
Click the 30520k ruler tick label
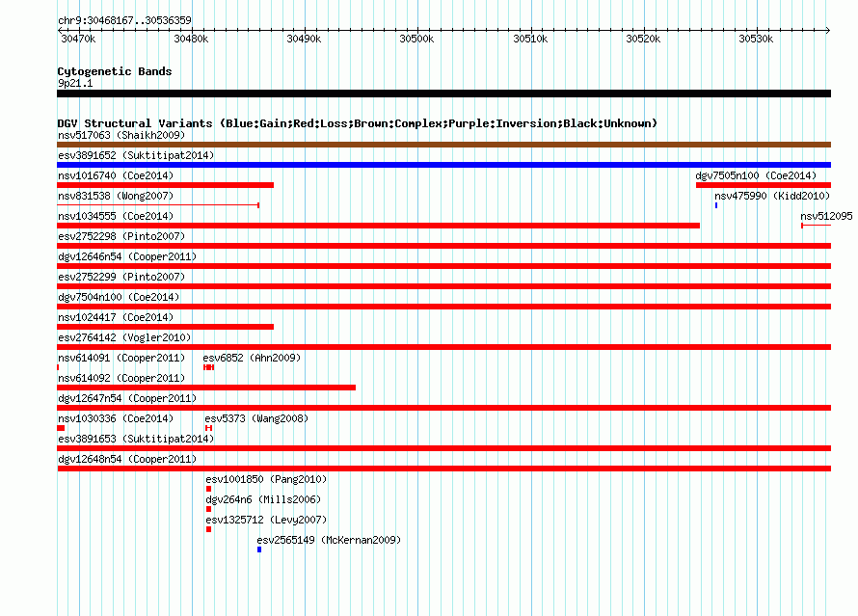643,39
